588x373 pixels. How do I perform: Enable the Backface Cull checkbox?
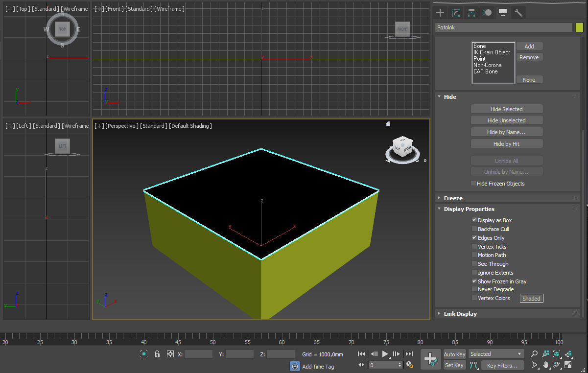click(474, 229)
